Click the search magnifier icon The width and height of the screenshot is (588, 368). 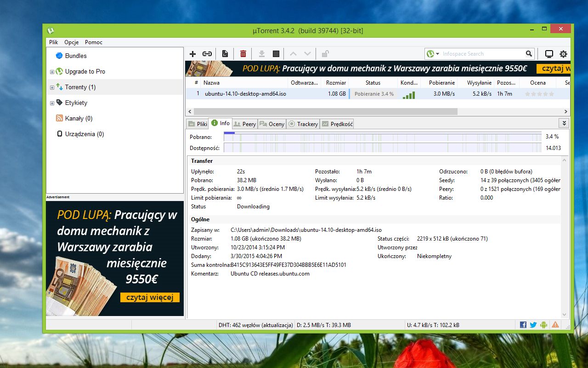[x=529, y=54]
